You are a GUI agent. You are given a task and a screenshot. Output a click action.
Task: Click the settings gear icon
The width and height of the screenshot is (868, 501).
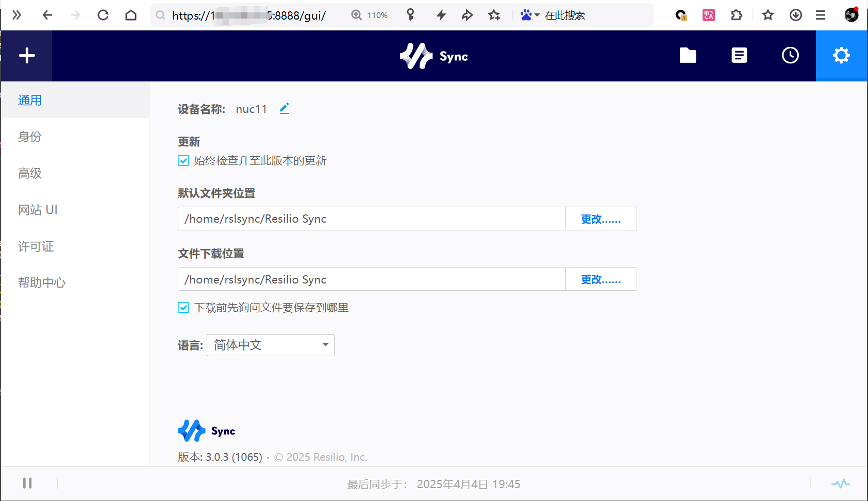point(841,55)
